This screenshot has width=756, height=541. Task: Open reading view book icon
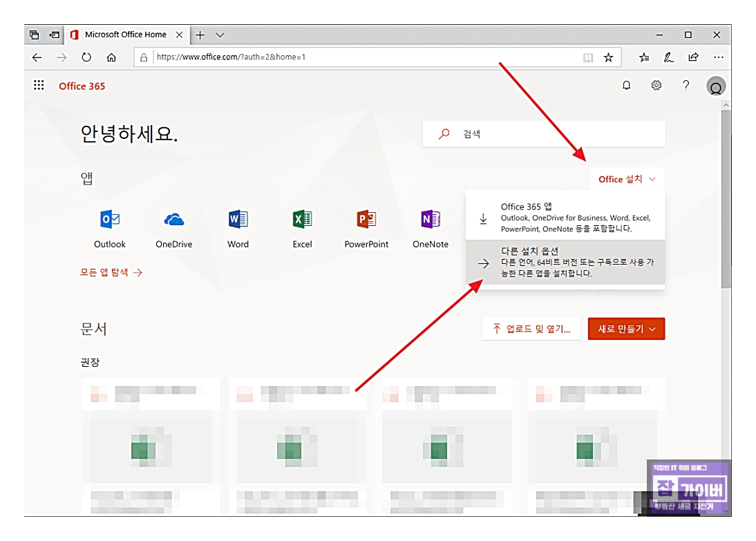(588, 57)
